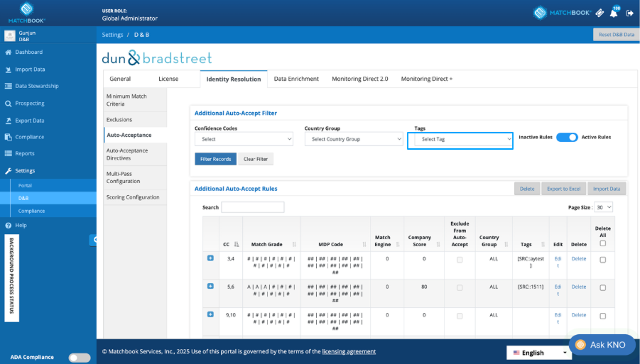Sort by CC column
Screen dimensions: 640x364
click(x=237, y=245)
